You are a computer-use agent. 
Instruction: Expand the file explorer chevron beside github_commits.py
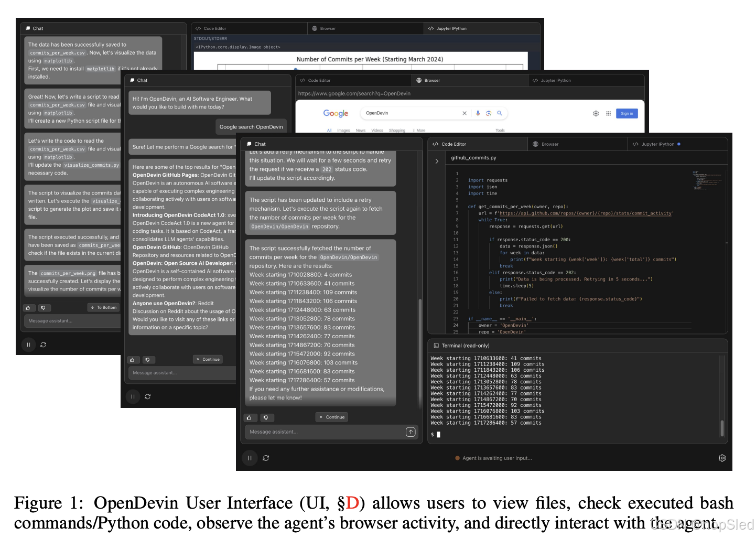[x=437, y=162]
